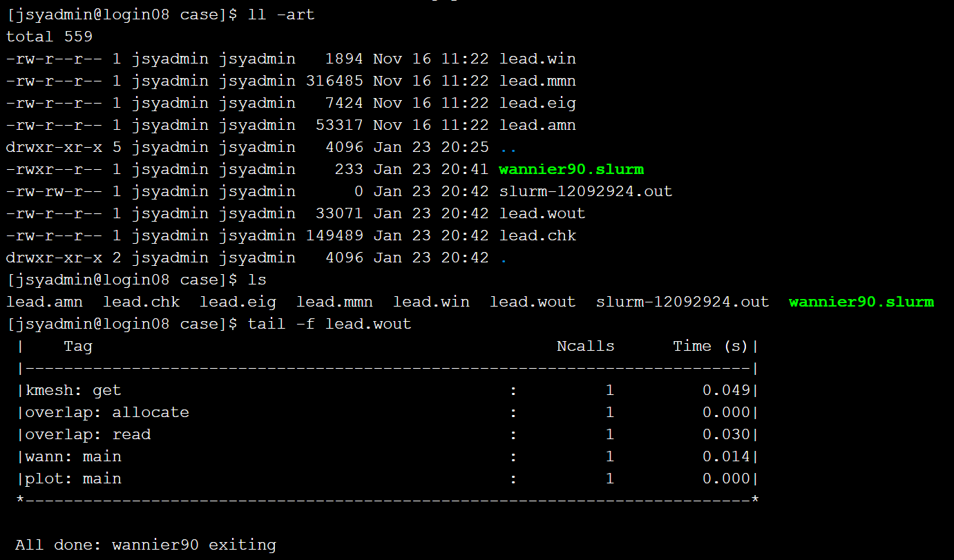The height and width of the screenshot is (560, 954).
Task: Click the 'plot: main' tag
Action: (73, 479)
